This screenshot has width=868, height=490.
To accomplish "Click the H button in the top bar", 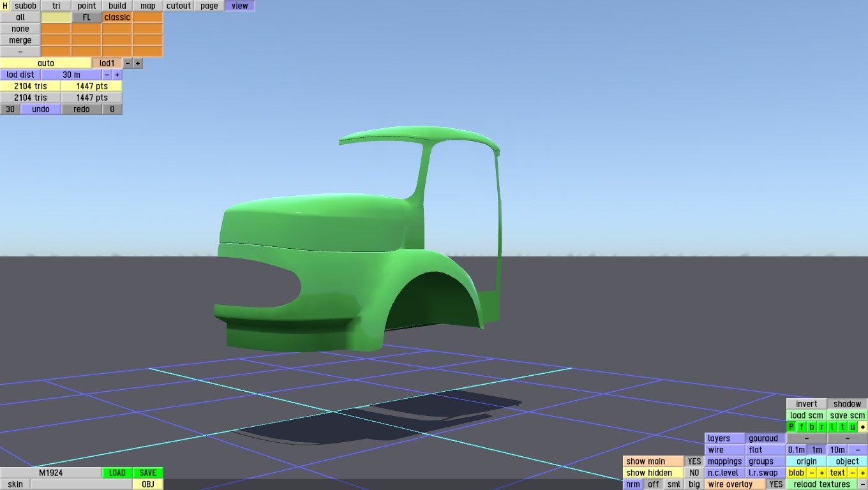I will (5, 6).
